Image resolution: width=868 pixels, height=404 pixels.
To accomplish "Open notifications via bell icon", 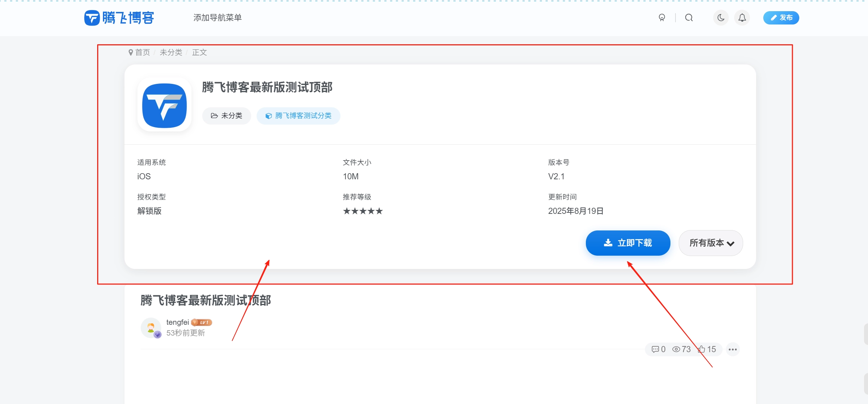I will tap(742, 18).
